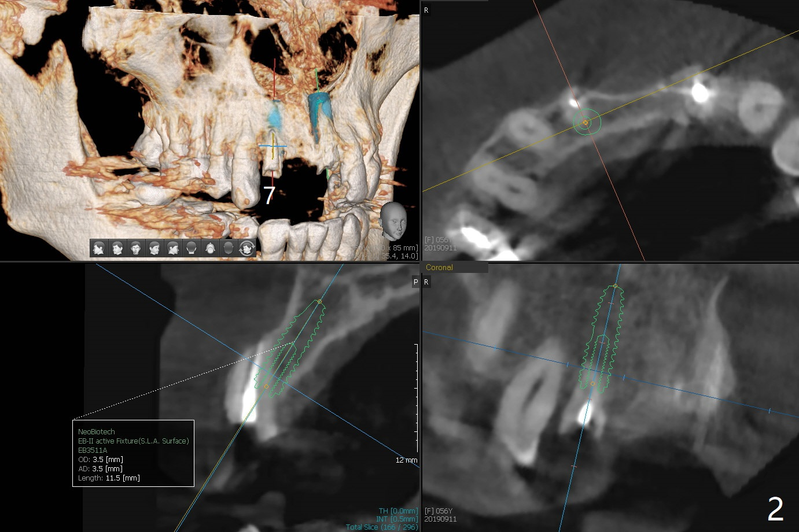Select the Coronal view label tab

[x=439, y=267]
